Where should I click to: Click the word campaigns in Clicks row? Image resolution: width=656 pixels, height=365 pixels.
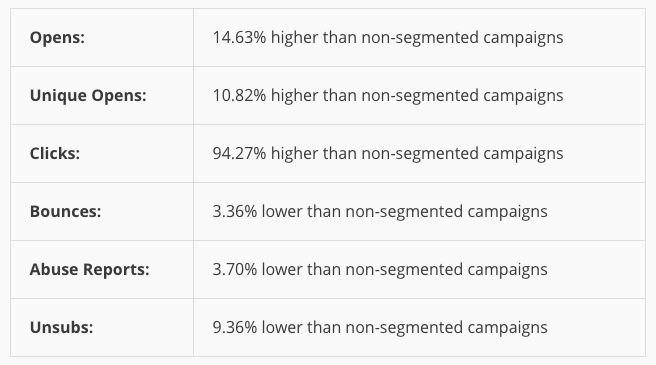pos(523,154)
